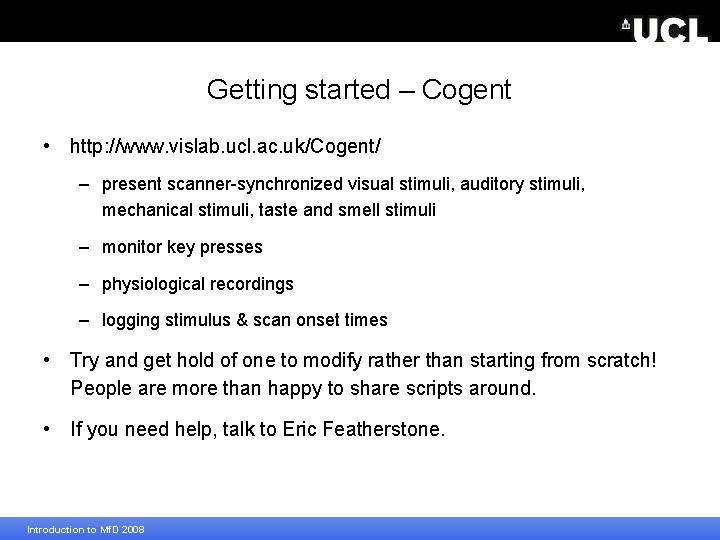The width and height of the screenshot is (720, 540).
Task: Open the http://www.vislab.ucl.ac.uk/Cogent/ link
Action: 225,146
